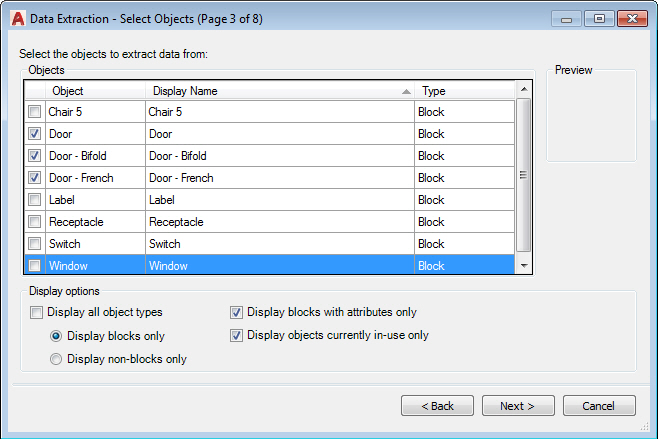Click the Block type cell for Switch
The width and height of the screenshot is (658, 439).
(x=464, y=244)
